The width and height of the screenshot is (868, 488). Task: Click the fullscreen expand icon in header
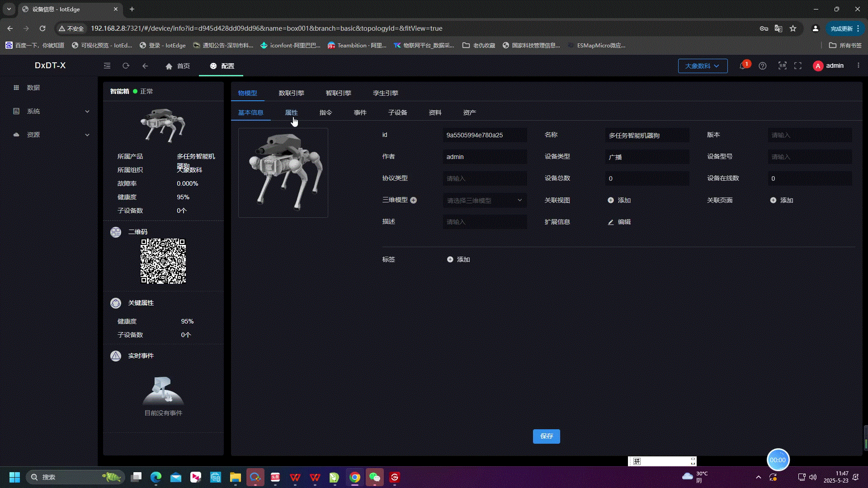[x=798, y=66]
